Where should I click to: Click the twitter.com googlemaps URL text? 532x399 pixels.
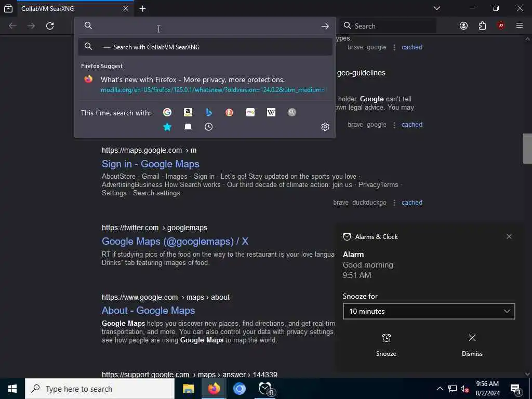pyautogui.click(x=154, y=228)
